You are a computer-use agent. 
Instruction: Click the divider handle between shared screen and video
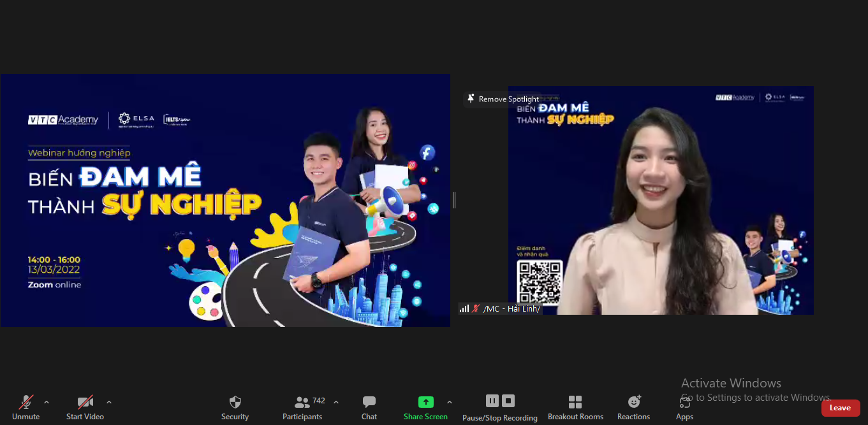click(454, 200)
